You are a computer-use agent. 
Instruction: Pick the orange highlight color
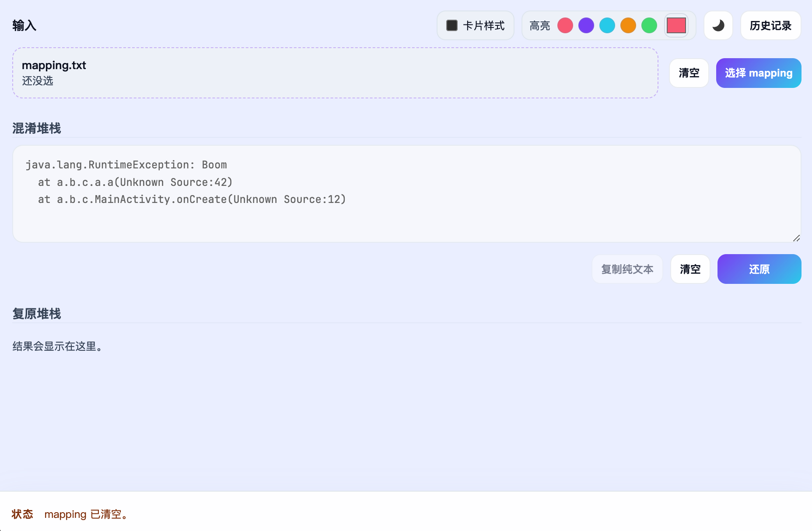pyautogui.click(x=628, y=25)
